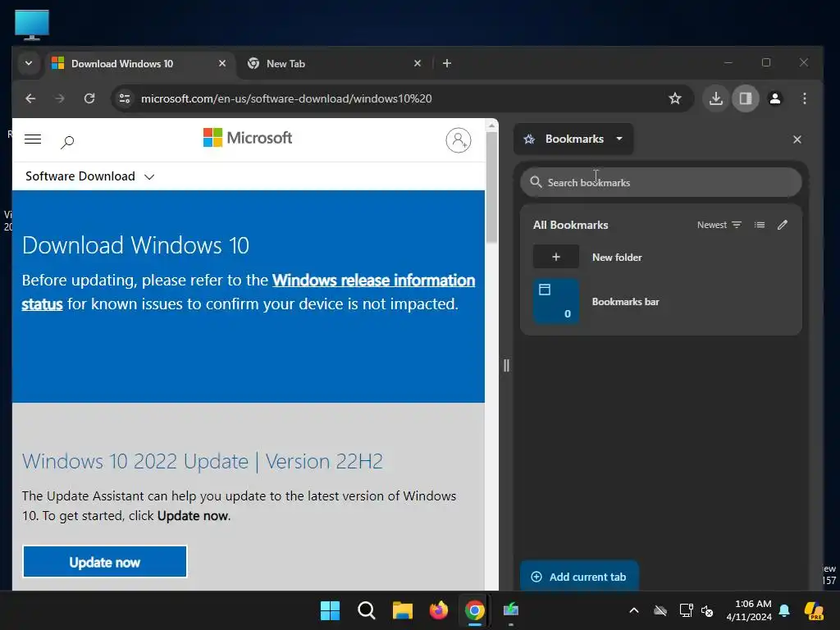Click the browser Forward arrow

click(59, 98)
